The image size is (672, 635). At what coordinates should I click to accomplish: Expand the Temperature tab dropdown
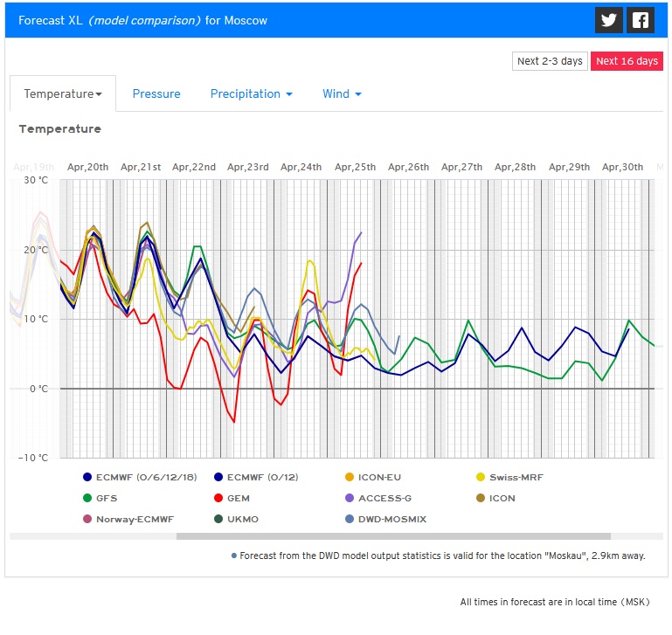(63, 93)
